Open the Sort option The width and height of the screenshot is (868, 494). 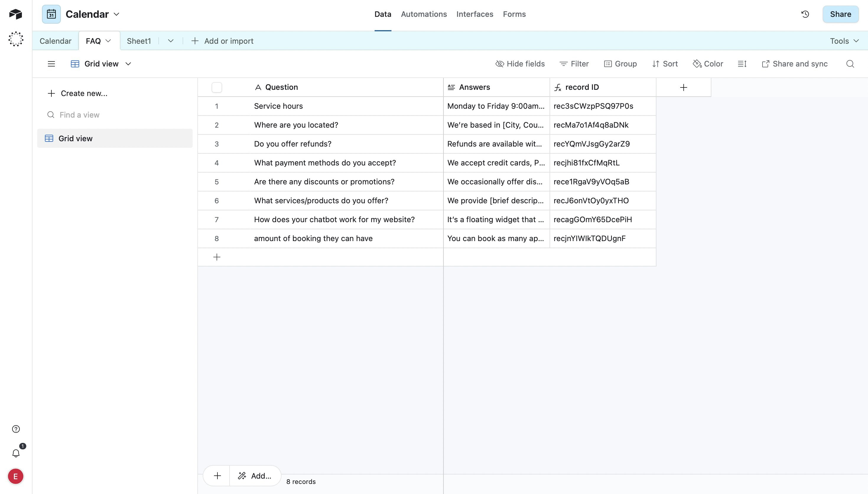(665, 64)
